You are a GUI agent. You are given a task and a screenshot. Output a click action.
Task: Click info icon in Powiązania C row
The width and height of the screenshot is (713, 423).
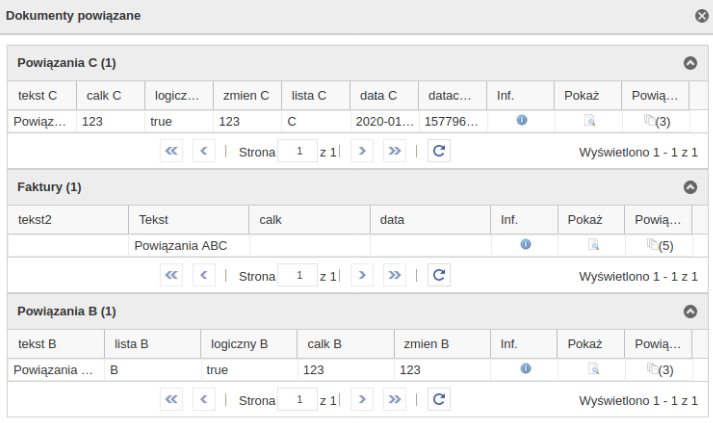(x=522, y=121)
